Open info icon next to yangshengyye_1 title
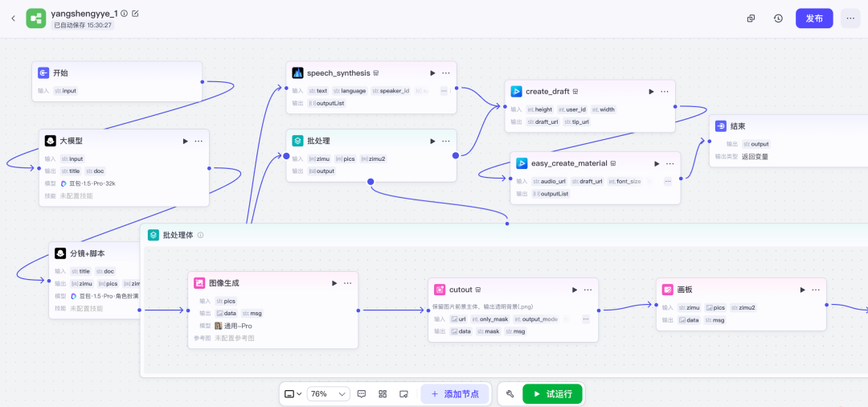Screen dimensions: 868x407 (125, 14)
